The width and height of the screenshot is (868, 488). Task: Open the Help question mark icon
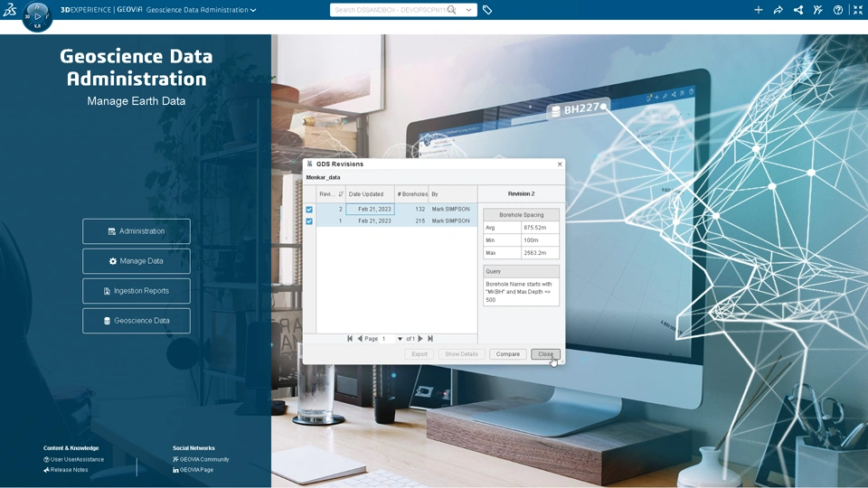tap(838, 10)
